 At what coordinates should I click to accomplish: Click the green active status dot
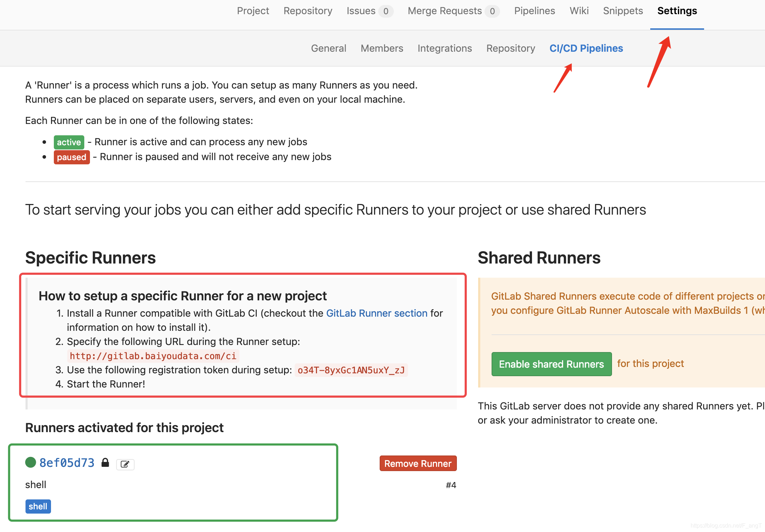[30, 462]
